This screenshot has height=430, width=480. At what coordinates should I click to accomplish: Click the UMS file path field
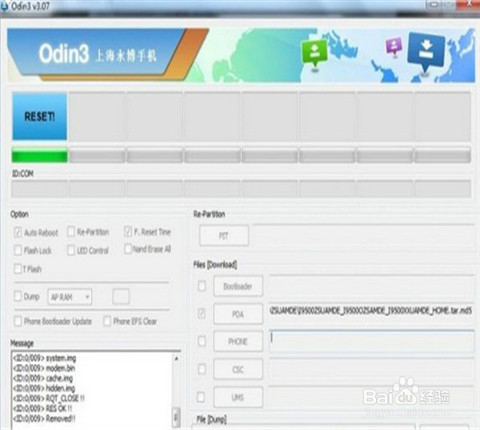pyautogui.click(x=372, y=396)
